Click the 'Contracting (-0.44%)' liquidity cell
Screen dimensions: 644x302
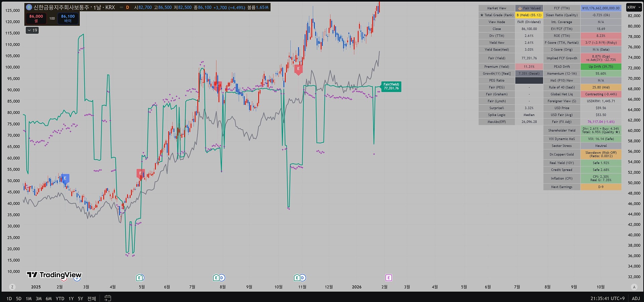click(601, 94)
